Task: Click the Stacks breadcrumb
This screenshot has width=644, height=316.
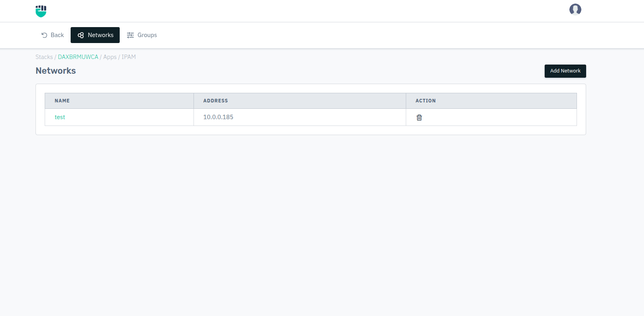Action: click(44, 57)
